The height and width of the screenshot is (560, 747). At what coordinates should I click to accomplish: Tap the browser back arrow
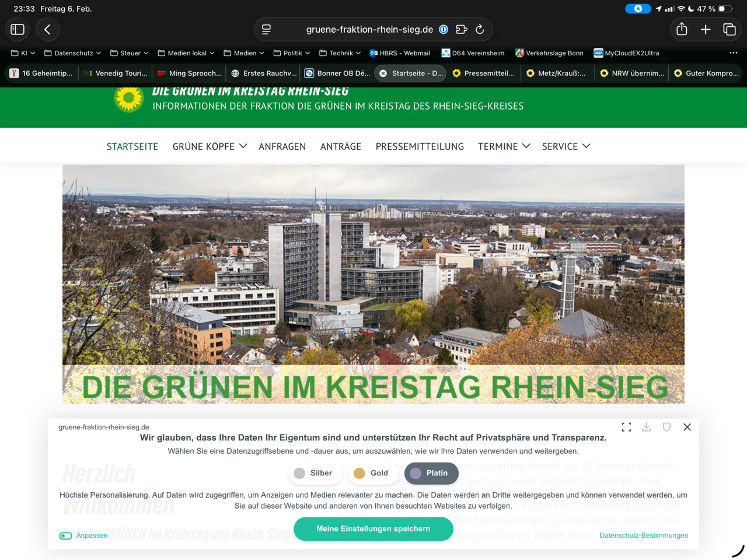[x=47, y=29]
